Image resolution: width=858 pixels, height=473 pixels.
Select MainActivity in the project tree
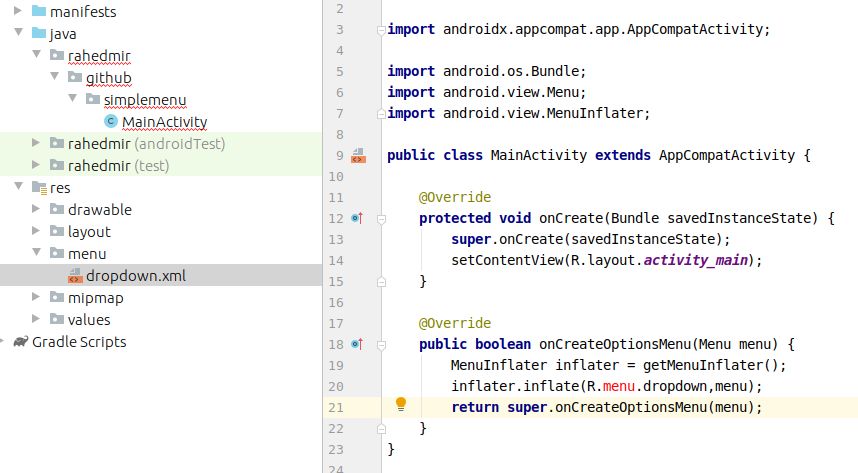(x=164, y=122)
